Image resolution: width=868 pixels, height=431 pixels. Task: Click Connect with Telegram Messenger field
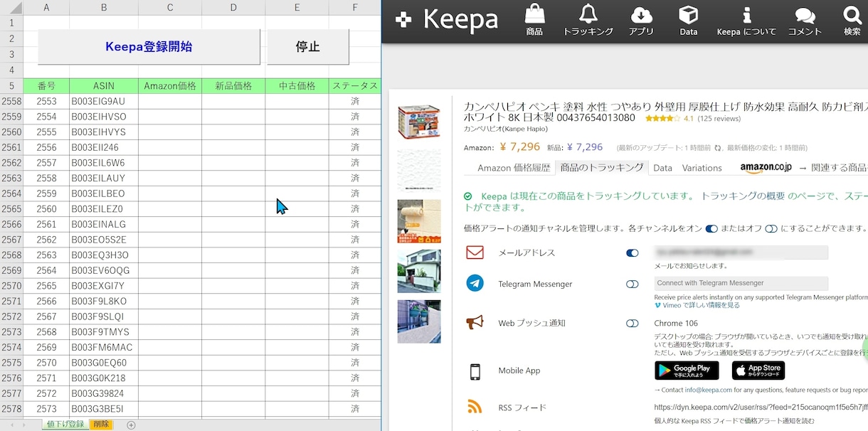click(x=741, y=283)
